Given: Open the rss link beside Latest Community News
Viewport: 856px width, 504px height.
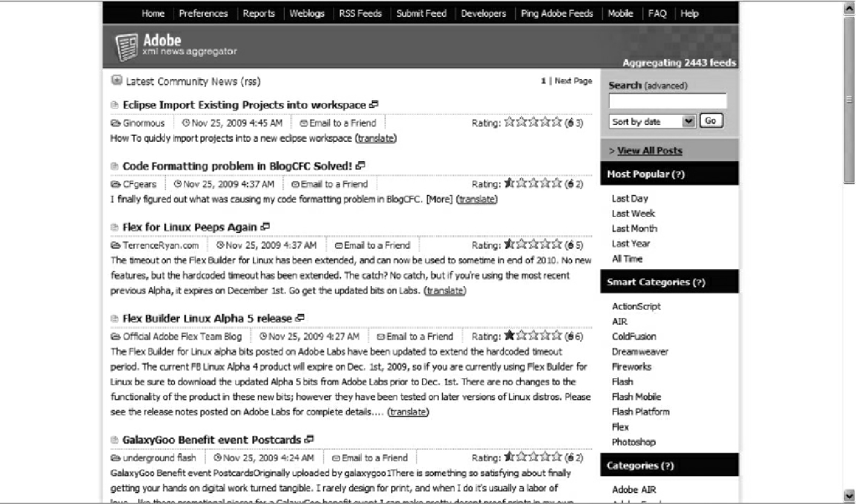Looking at the screenshot, I should tap(251, 81).
